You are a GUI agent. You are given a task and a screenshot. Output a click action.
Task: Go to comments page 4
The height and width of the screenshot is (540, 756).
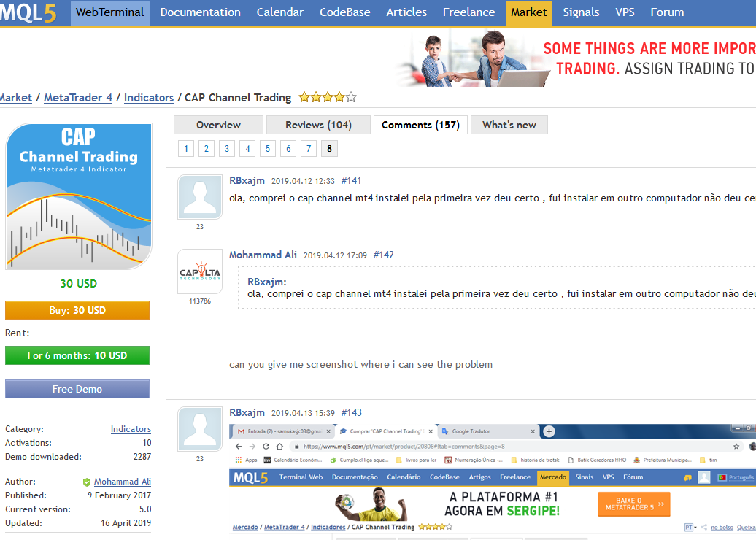(x=247, y=149)
